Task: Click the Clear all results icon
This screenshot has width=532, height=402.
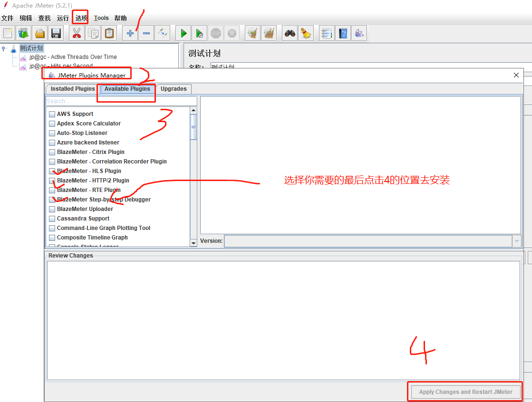Action: tap(269, 33)
